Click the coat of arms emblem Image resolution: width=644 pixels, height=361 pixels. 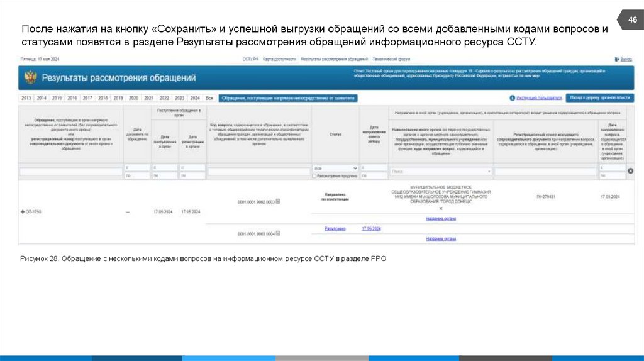tap(30, 77)
